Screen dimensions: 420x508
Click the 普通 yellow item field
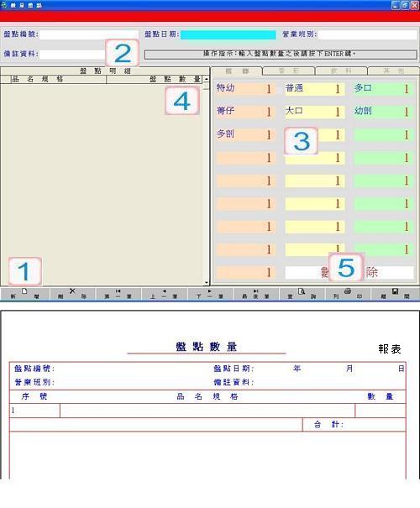314,88
